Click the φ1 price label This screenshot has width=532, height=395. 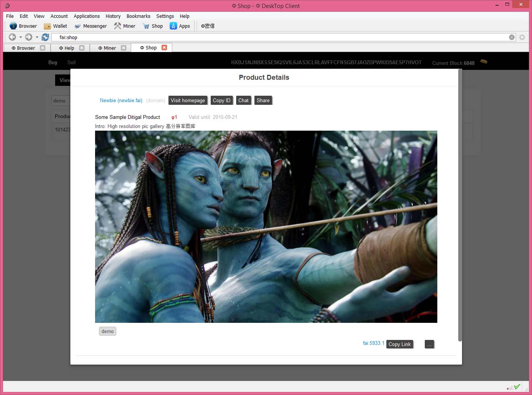(174, 117)
